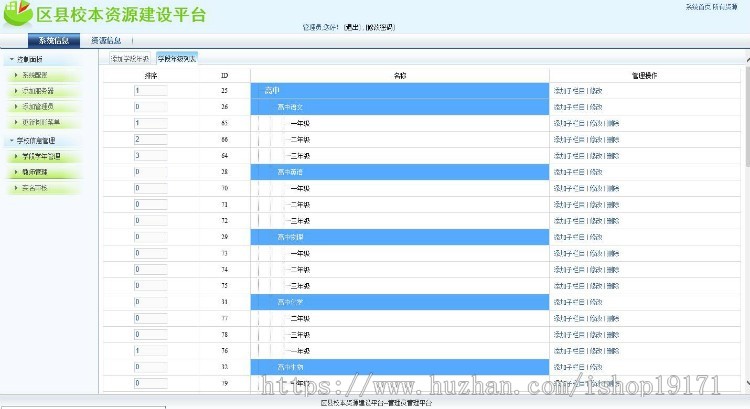Image resolution: width=750 pixels, height=409 pixels.
Task: Focus the sort order field of ID 76
Action: tap(151, 351)
